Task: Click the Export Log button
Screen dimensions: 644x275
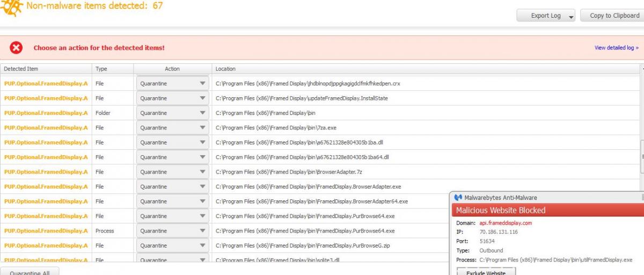Action: [x=546, y=16]
